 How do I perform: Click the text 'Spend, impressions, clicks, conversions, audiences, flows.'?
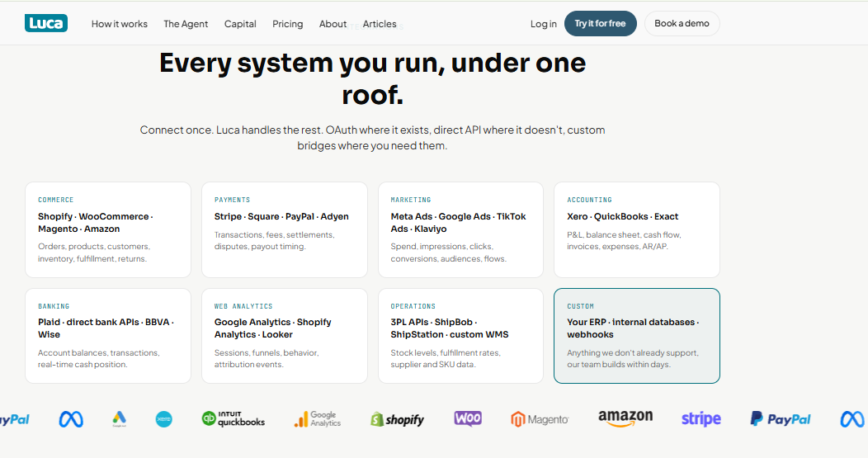pyautogui.click(x=448, y=253)
